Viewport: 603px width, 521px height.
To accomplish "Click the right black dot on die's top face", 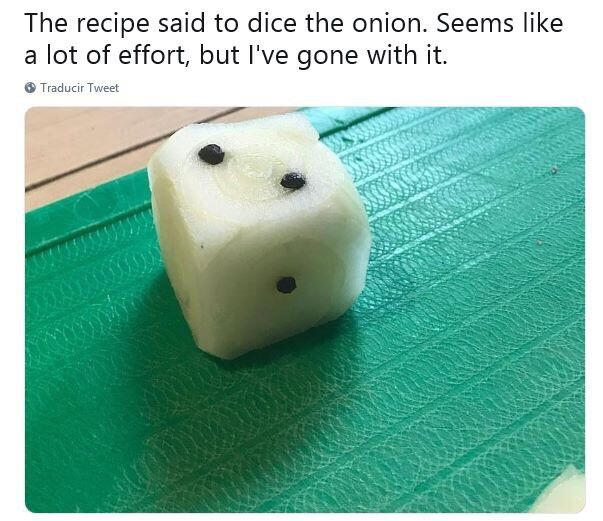I will pyautogui.click(x=293, y=181).
